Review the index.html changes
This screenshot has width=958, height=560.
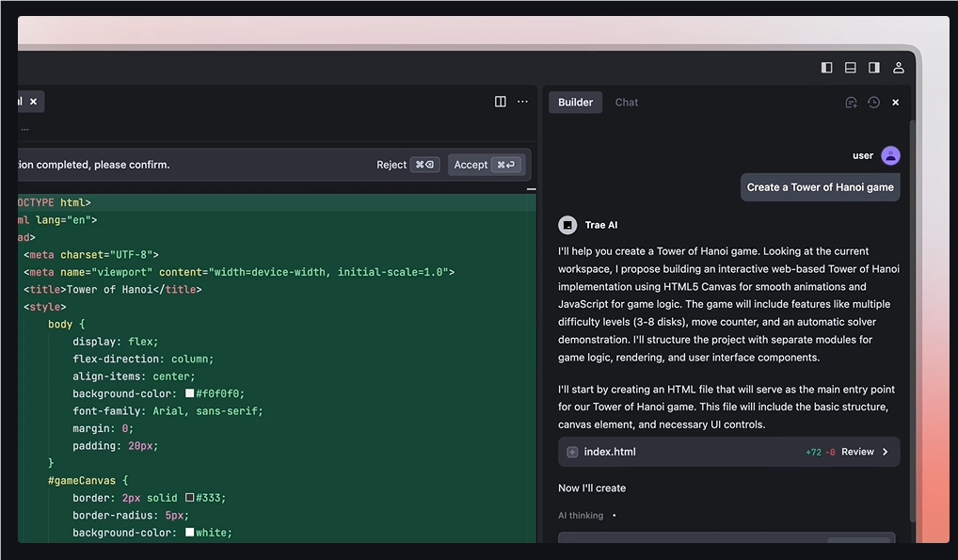click(x=857, y=452)
